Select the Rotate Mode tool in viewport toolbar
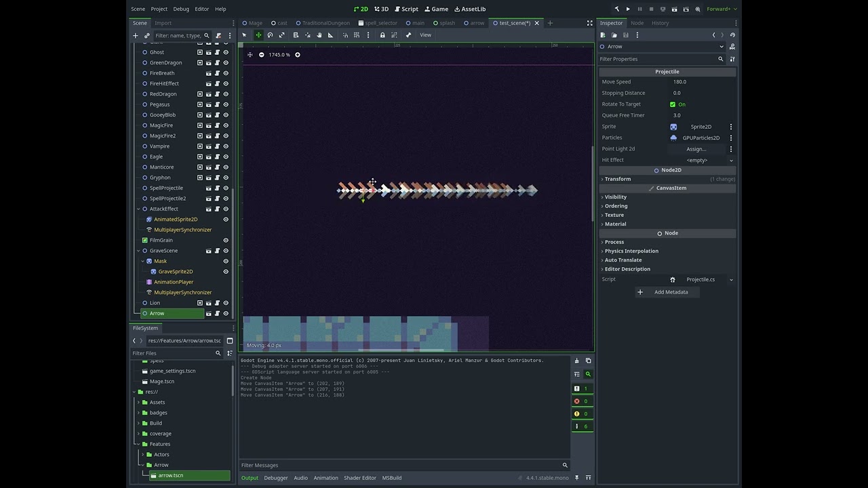This screenshot has height=488, width=868. pos(270,35)
